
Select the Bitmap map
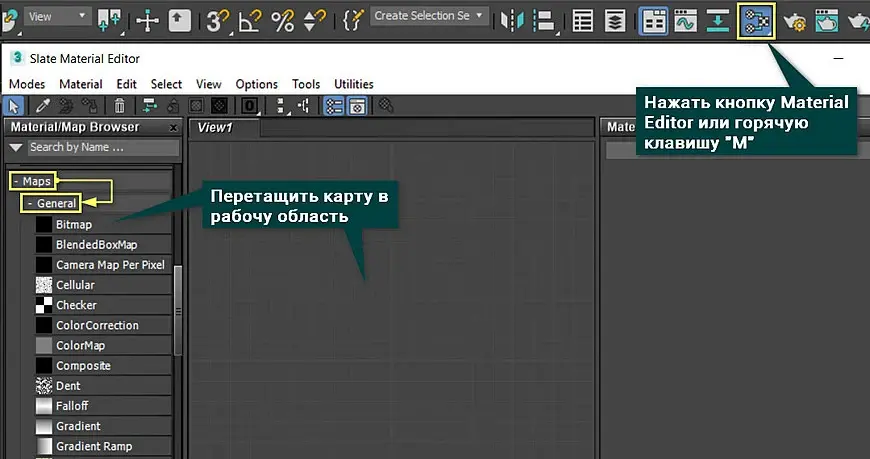click(x=104, y=225)
